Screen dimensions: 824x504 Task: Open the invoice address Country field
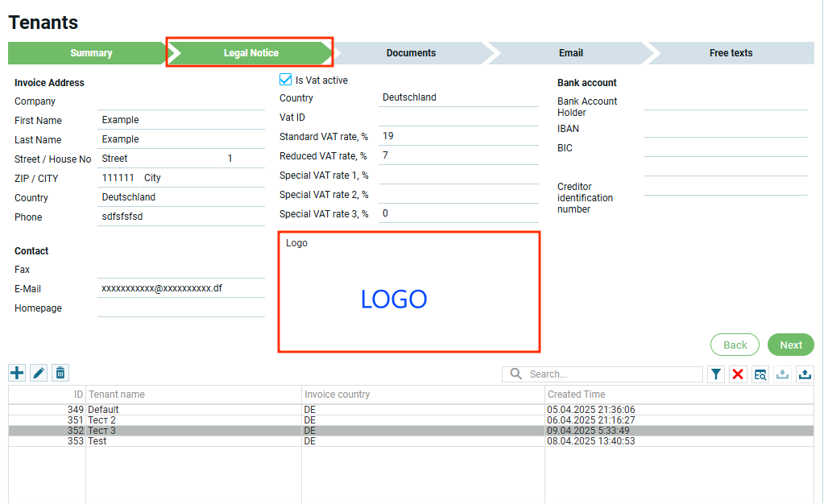coord(180,197)
